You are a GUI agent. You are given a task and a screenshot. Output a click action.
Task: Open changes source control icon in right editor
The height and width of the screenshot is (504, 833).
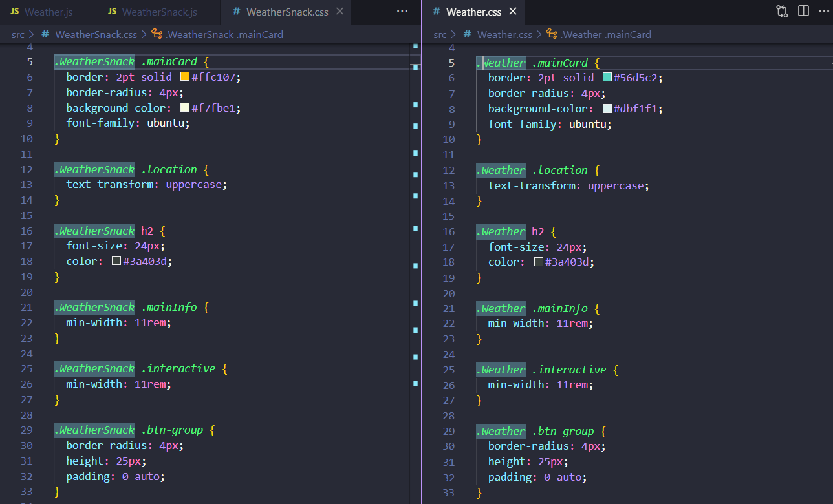click(783, 11)
